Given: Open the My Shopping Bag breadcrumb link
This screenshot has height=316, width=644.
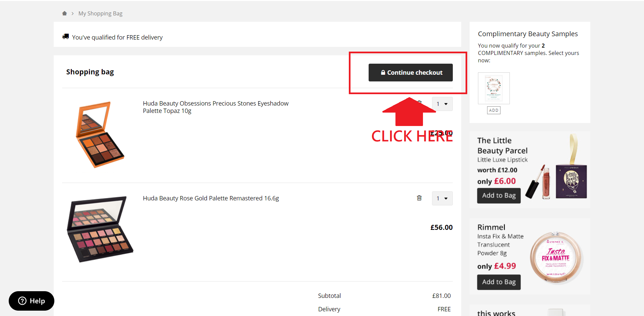Looking at the screenshot, I should point(100,13).
